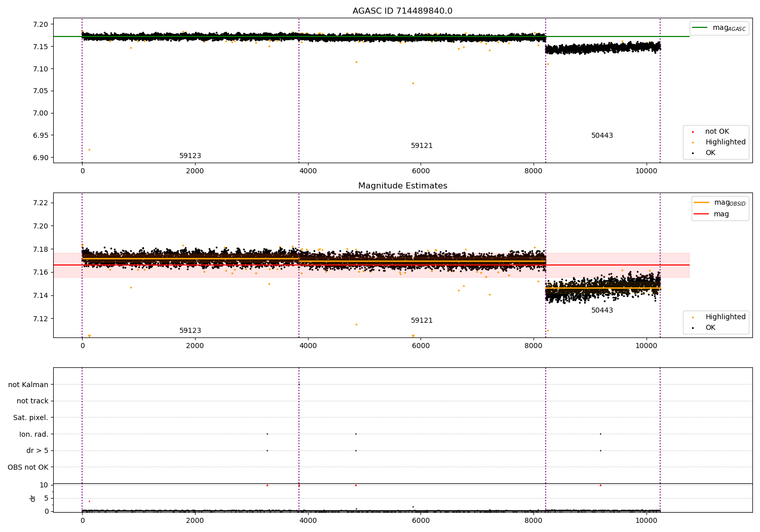Click the orange outlier near 7.07 in top plot
The height and width of the screenshot is (532, 760).
tap(413, 83)
